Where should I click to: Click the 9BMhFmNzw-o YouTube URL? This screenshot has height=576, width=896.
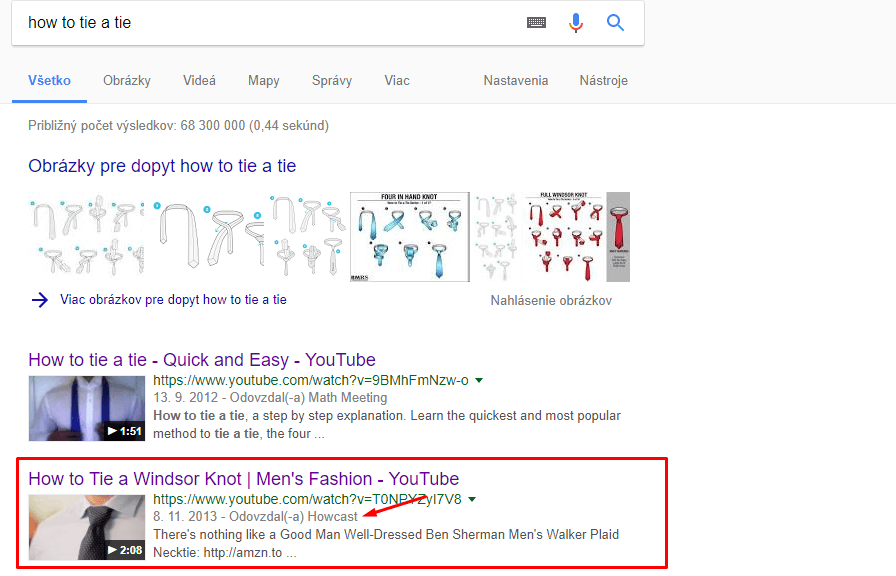click(311, 381)
